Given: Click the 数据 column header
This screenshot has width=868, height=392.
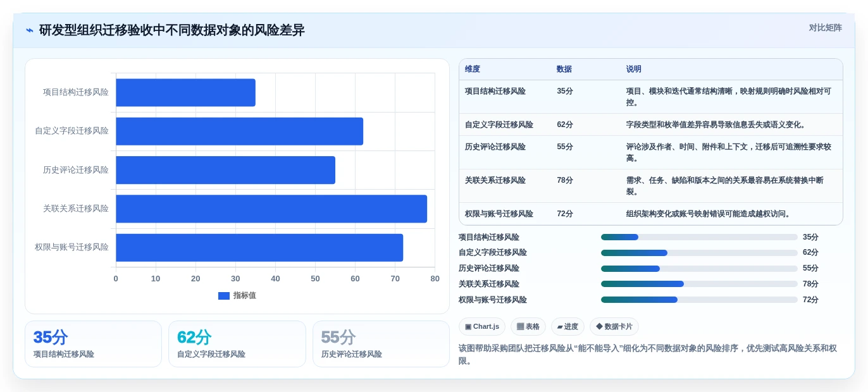Looking at the screenshot, I should (564, 69).
